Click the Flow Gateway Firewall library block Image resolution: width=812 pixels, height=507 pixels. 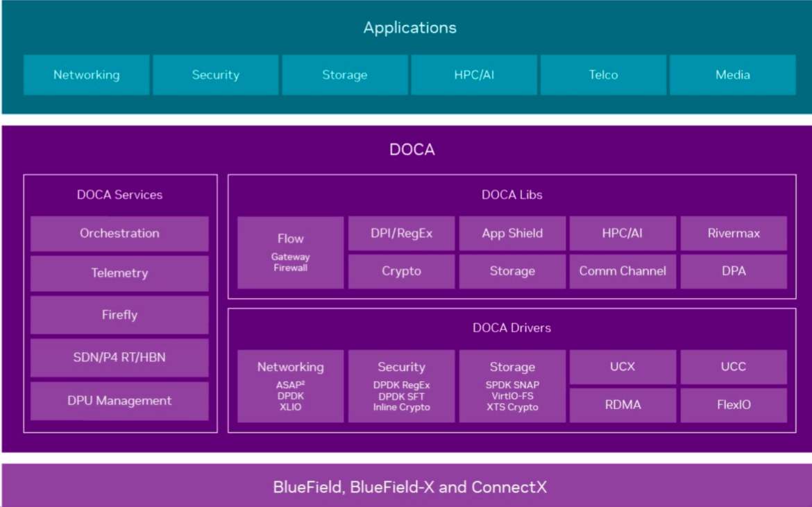point(291,252)
